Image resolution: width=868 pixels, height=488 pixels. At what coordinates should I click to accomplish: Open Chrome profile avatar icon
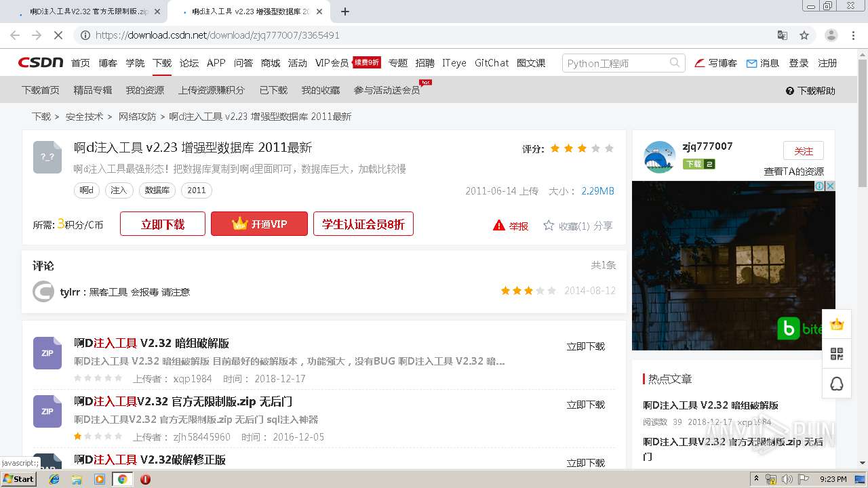point(831,35)
